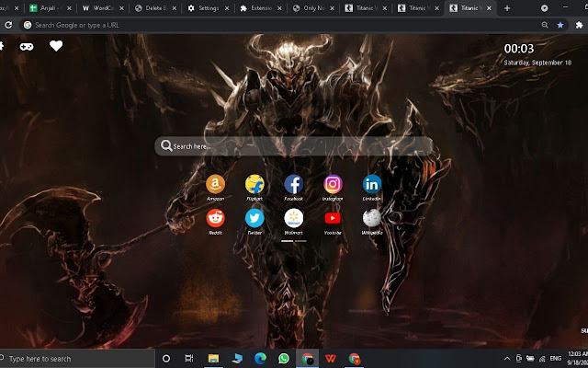Switch to the Only Ne tab
Screen dimensions: 588x368
pos(312,8)
